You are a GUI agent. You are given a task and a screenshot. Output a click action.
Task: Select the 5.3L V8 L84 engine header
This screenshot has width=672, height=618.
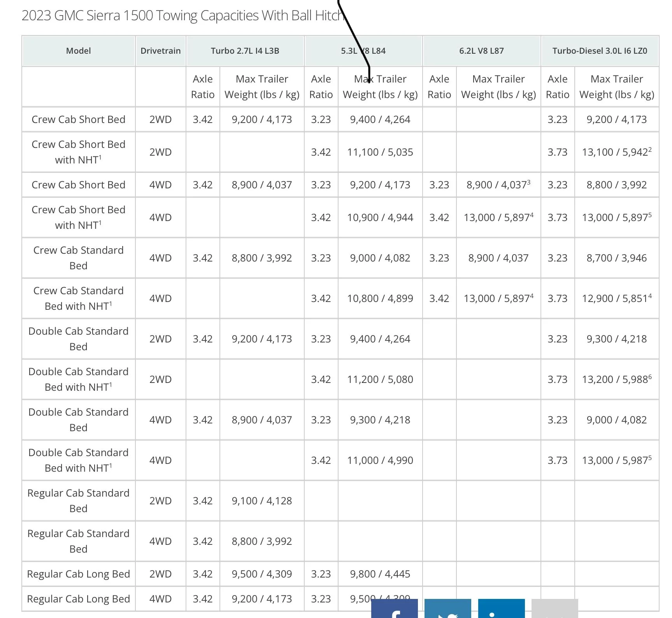pyautogui.click(x=363, y=51)
